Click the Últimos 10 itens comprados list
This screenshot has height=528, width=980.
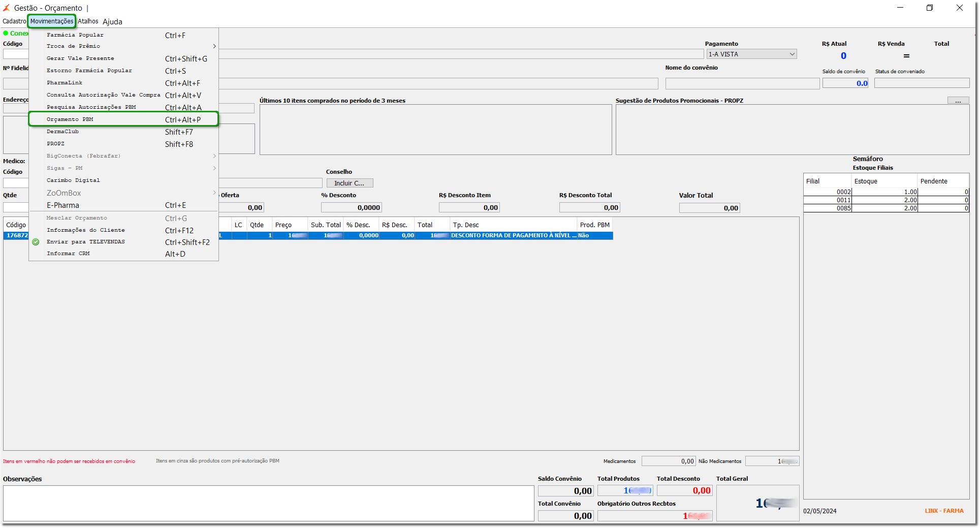click(x=435, y=130)
